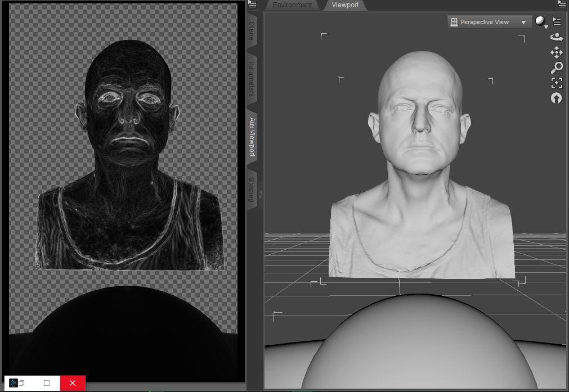Screen dimensions: 569x392
Task: Select the Orbit camera tool
Action: coord(557,37)
